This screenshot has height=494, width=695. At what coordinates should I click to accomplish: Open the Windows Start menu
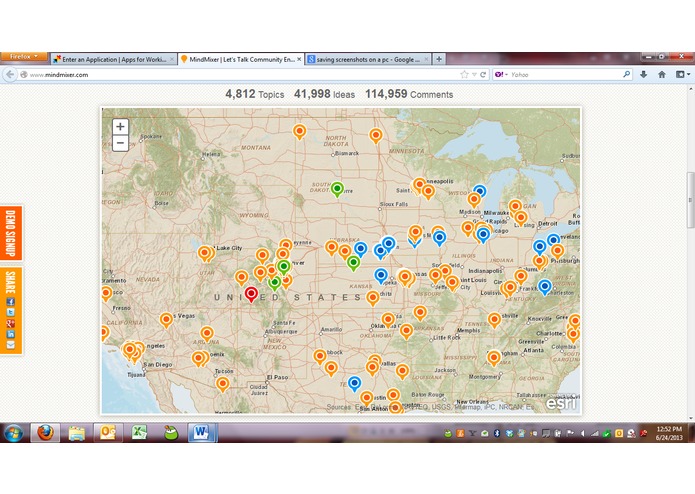[x=14, y=432]
